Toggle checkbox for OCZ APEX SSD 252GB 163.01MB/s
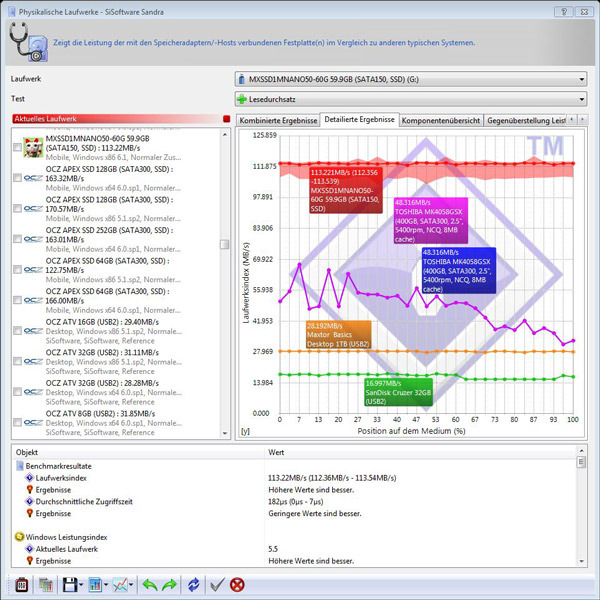The image size is (600, 600). [17, 239]
